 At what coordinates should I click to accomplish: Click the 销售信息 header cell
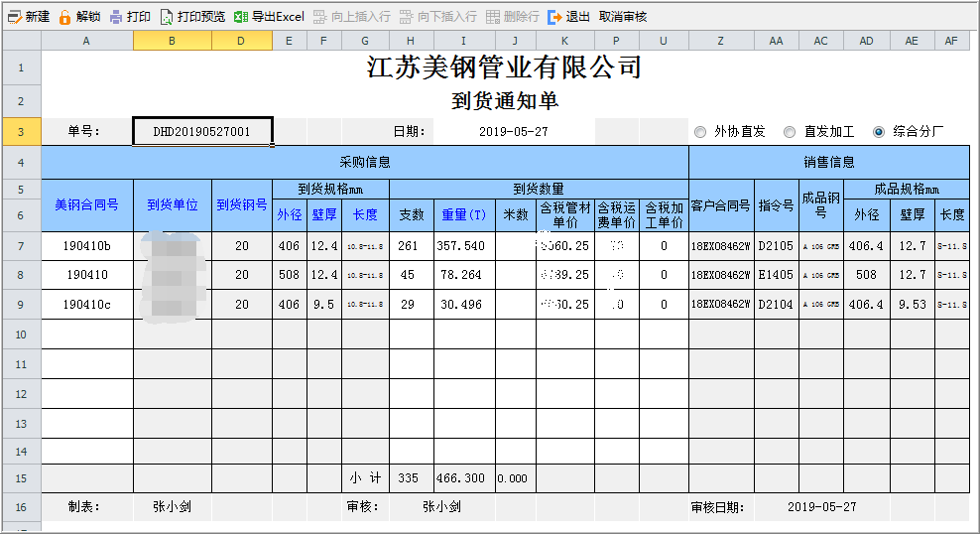click(x=829, y=162)
